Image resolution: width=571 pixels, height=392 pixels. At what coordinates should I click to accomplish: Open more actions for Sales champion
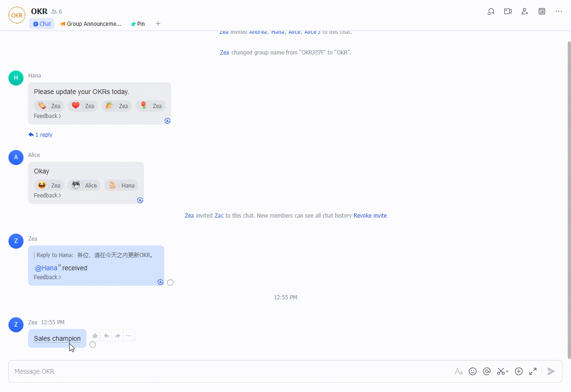(129, 336)
